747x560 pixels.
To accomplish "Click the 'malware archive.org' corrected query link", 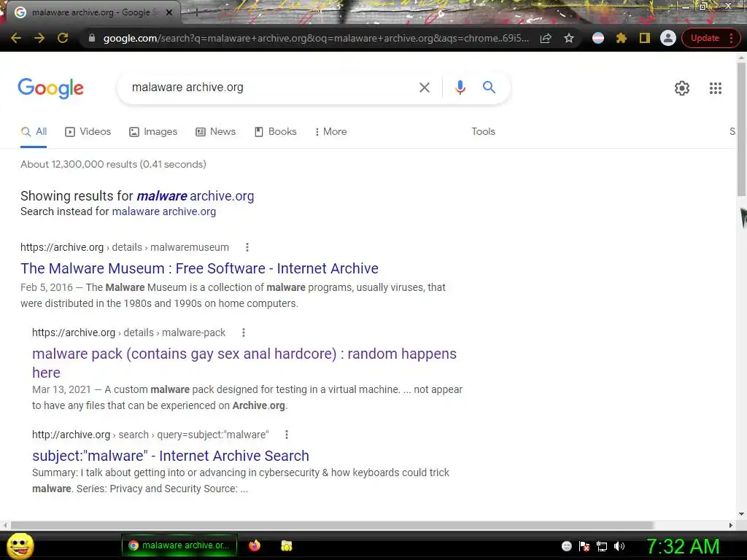I will click(196, 196).
